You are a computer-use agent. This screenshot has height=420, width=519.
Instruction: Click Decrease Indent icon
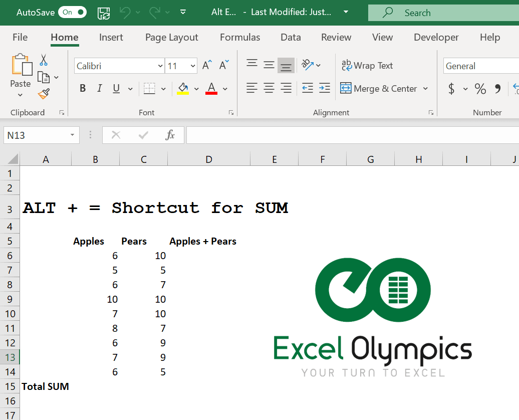(x=308, y=88)
